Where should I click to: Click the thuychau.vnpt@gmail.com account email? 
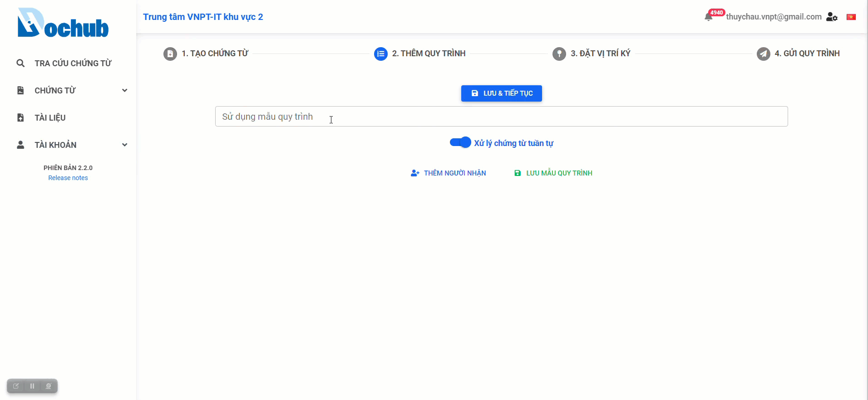click(x=774, y=17)
